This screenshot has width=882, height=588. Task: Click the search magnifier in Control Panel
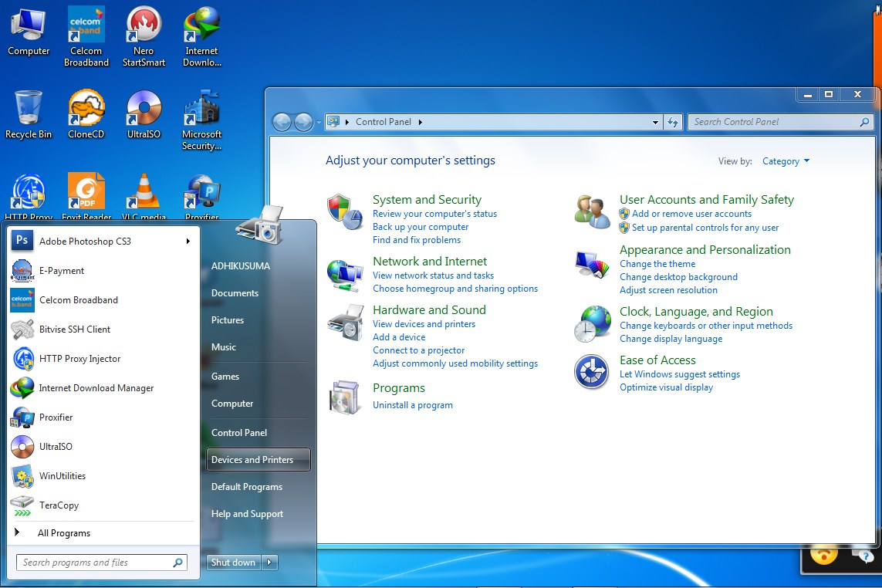[x=864, y=122]
